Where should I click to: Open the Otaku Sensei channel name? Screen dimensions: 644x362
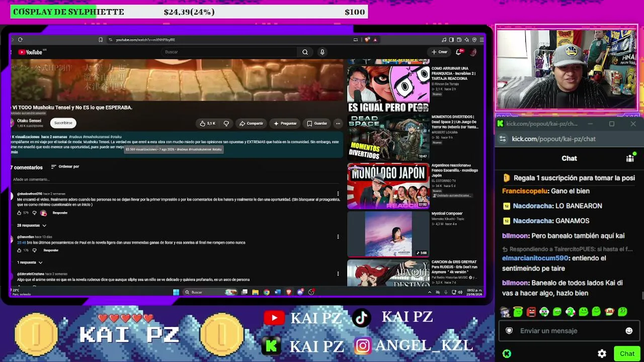click(29, 121)
